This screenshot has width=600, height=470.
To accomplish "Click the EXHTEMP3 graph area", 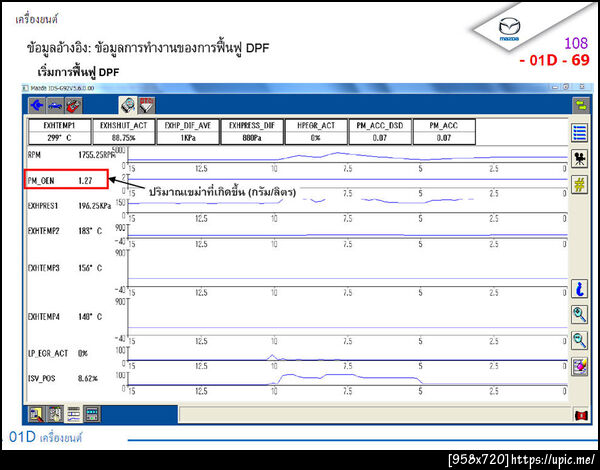I will click(347, 268).
